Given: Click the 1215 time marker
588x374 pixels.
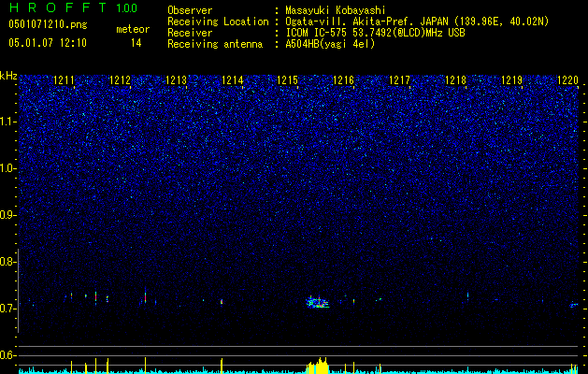Looking at the screenshot, I should [288, 79].
